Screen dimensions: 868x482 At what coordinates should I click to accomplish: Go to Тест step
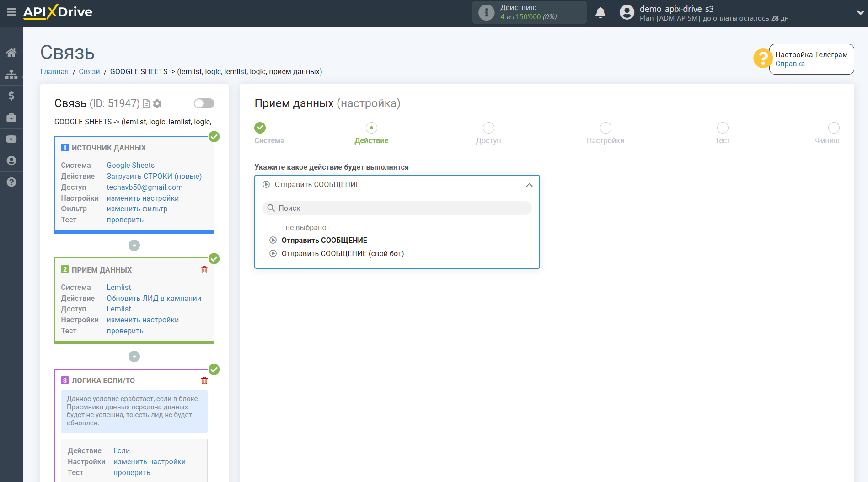[x=723, y=128]
